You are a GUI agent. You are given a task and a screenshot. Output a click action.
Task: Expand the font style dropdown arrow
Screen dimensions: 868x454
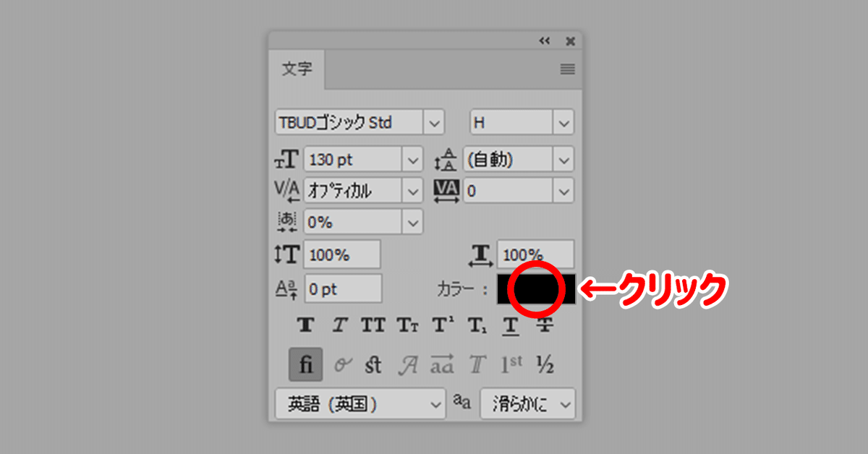(x=564, y=122)
